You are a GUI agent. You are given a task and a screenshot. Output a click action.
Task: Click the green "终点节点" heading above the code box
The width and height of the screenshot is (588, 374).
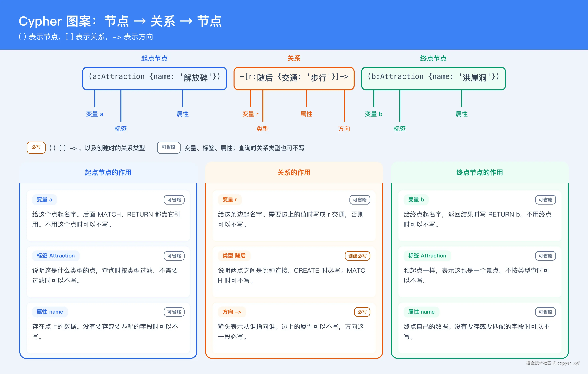(x=433, y=58)
